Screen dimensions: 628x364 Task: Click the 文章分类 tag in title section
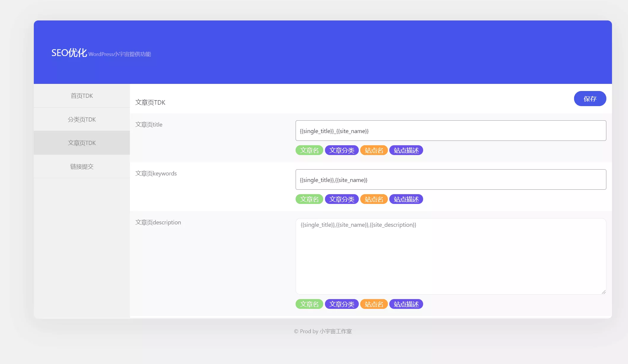click(342, 150)
